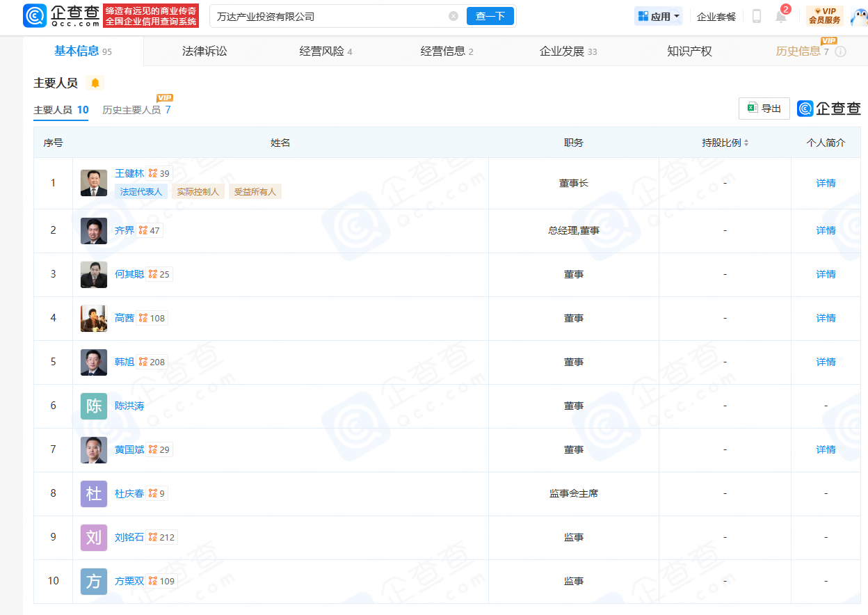Switch to 知识产权 tab
This screenshot has height=615, width=868.
[x=689, y=51]
